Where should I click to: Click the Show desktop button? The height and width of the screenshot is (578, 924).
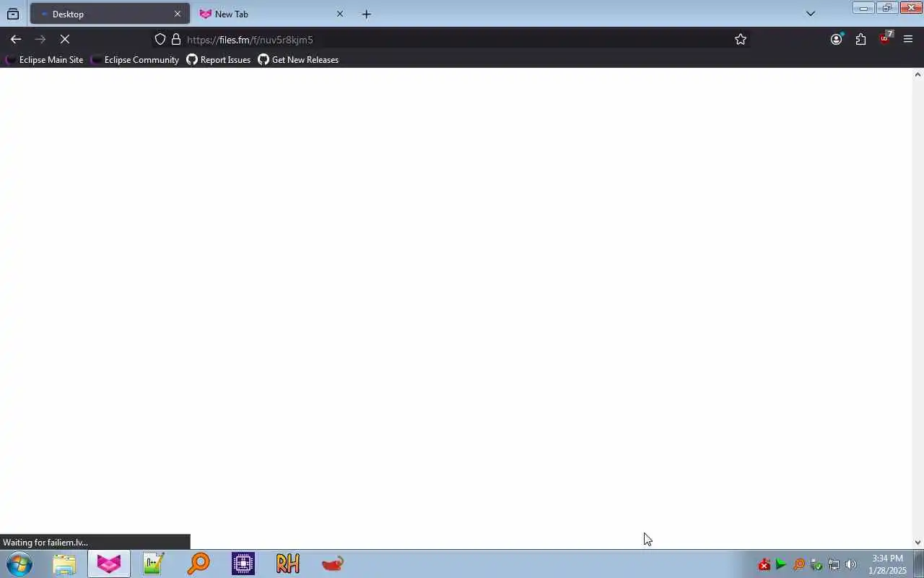point(919,564)
